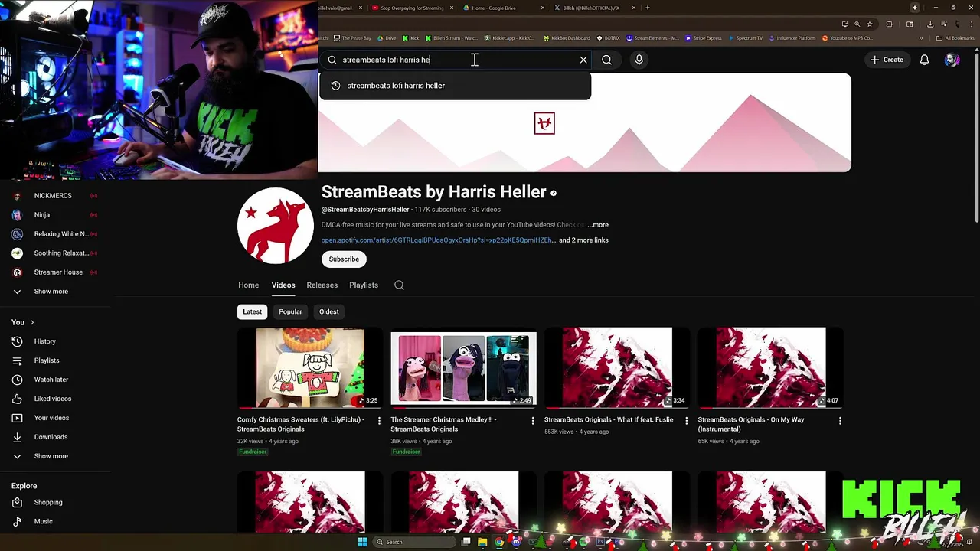
Task: Open The Pirate Bay bookmark
Action: (x=352, y=38)
